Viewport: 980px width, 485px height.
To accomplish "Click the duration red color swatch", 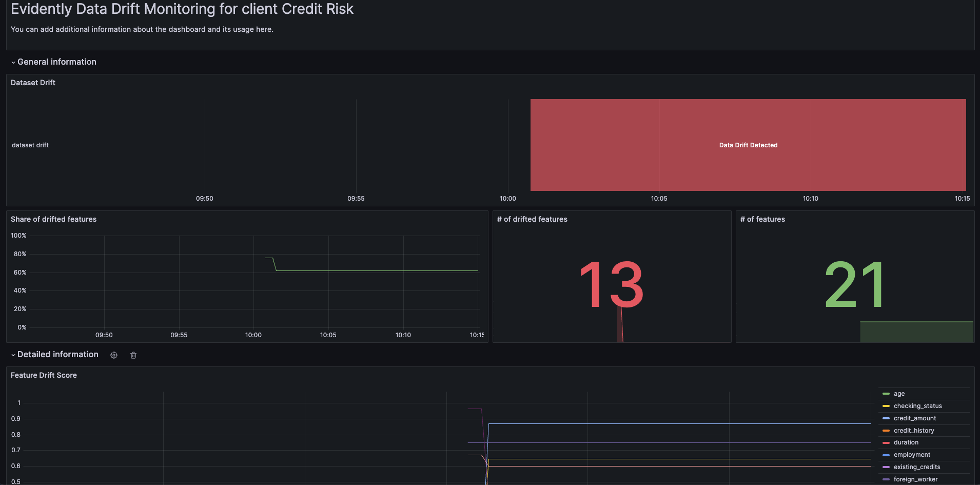I will pyautogui.click(x=886, y=442).
